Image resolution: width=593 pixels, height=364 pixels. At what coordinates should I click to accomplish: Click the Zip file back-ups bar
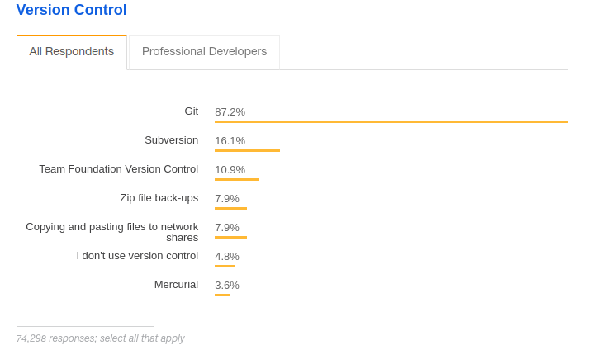tap(230, 209)
